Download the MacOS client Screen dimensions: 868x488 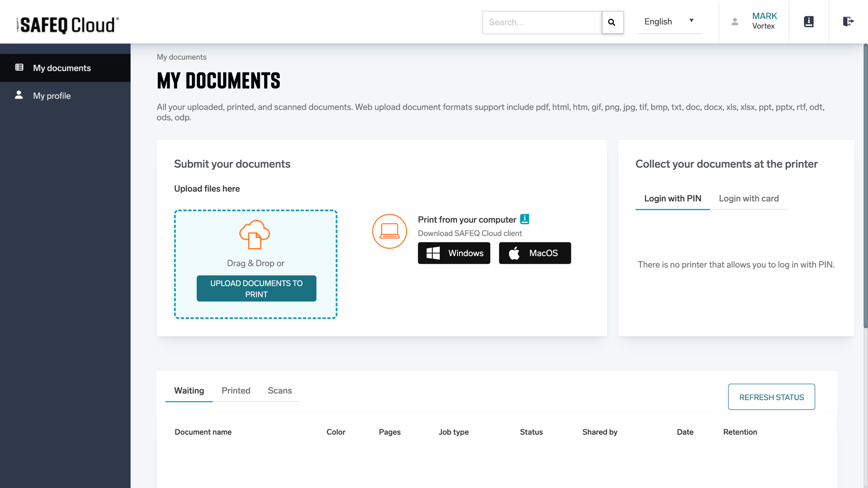[x=535, y=253]
